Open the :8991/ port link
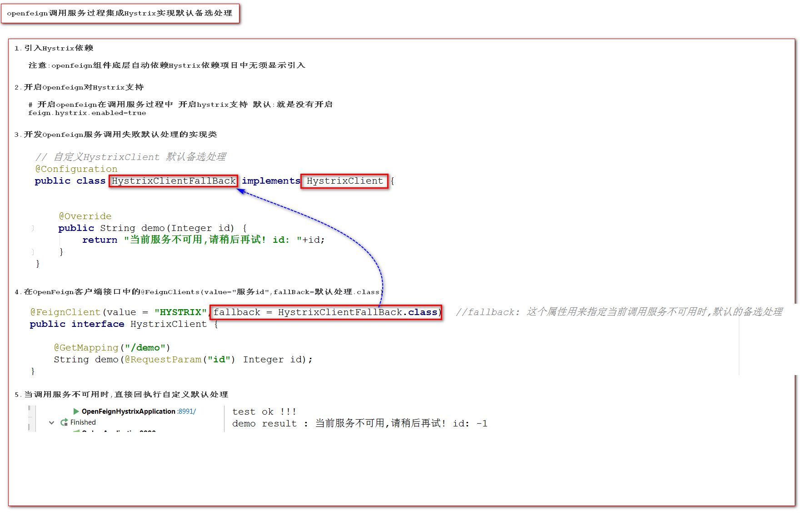 (x=187, y=411)
